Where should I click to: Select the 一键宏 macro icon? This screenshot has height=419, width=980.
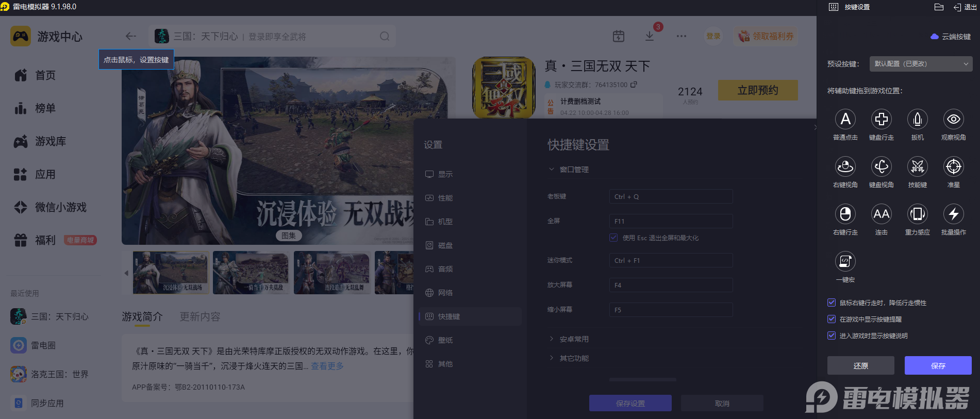pyautogui.click(x=845, y=262)
